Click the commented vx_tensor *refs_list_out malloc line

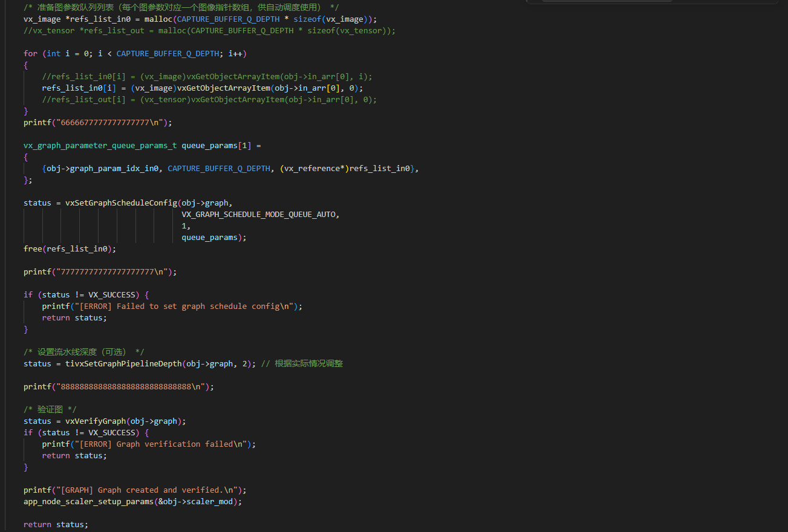(210, 30)
